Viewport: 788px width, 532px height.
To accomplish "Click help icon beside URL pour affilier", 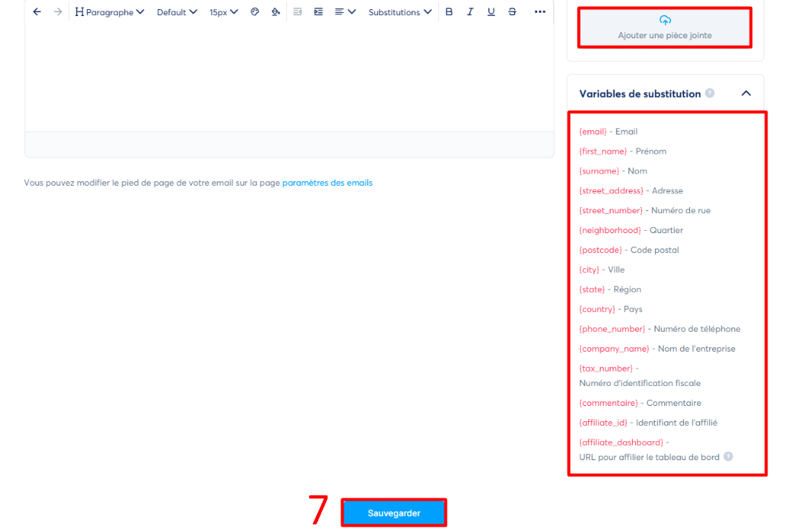I will tap(728, 457).
